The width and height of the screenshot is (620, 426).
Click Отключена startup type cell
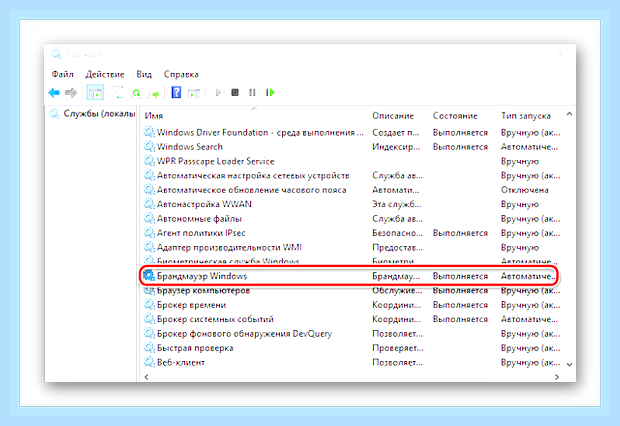coord(524,190)
